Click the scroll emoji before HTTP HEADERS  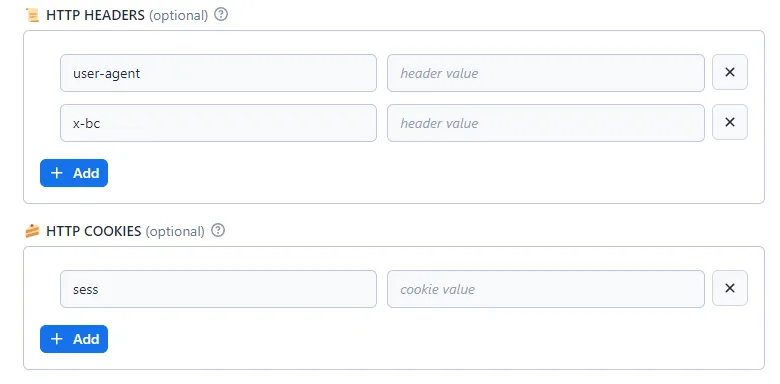tap(32, 15)
